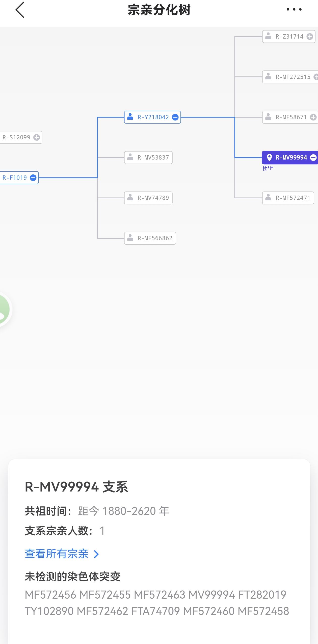Expand the R-S12099 branch
Screen dimensions: 318x644
[x=37, y=137]
